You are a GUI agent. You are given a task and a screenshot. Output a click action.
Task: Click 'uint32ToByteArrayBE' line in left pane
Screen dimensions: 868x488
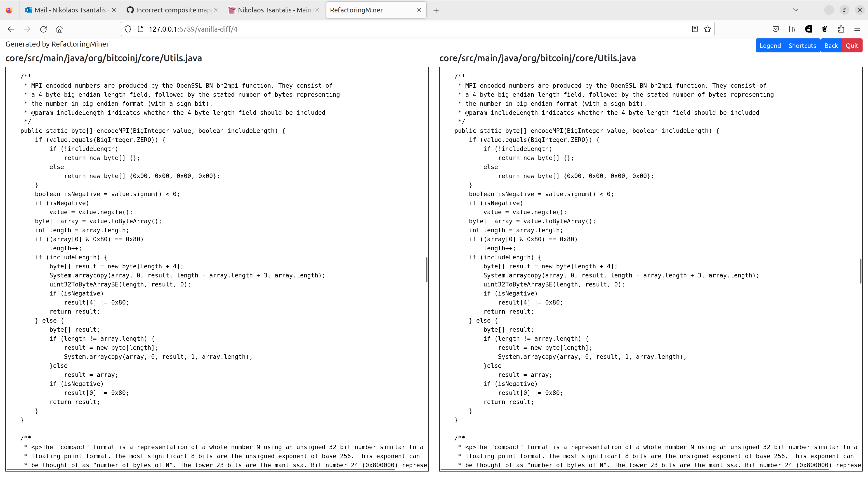pos(120,284)
